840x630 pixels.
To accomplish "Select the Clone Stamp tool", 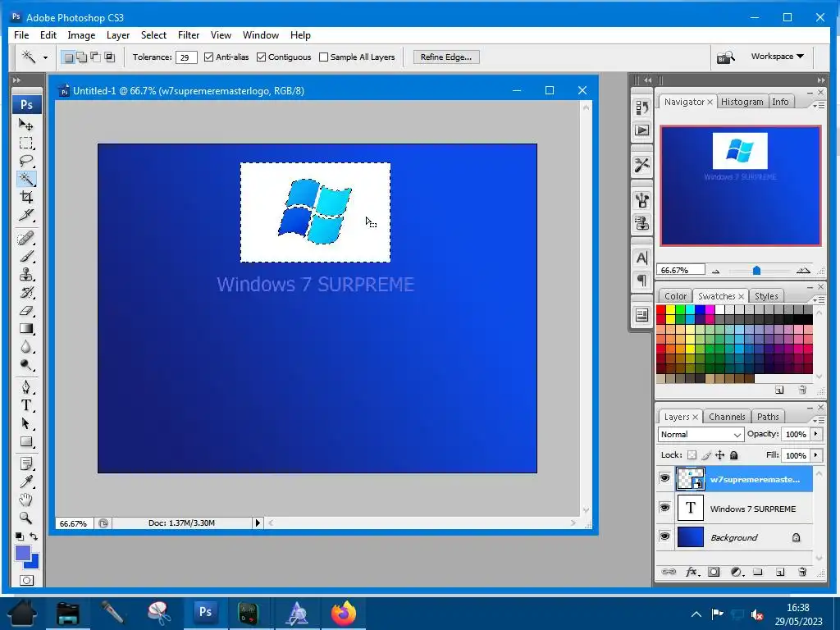I will point(25,274).
